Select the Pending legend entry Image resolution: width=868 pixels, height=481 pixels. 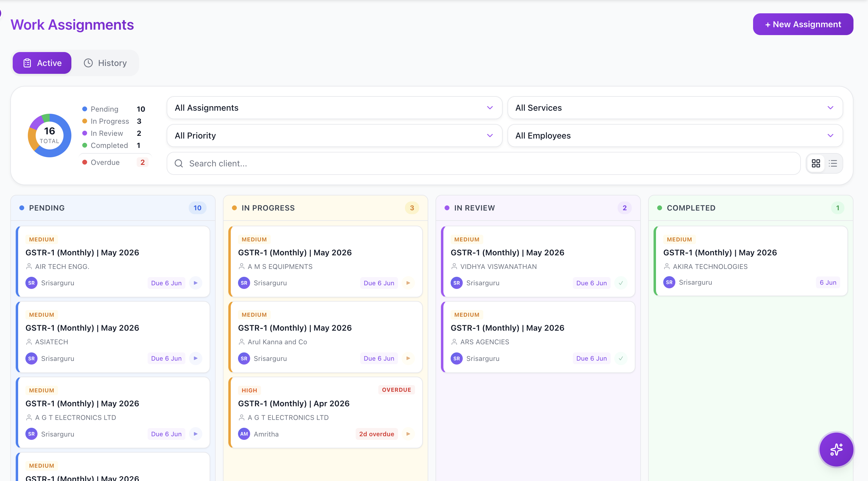113,109
